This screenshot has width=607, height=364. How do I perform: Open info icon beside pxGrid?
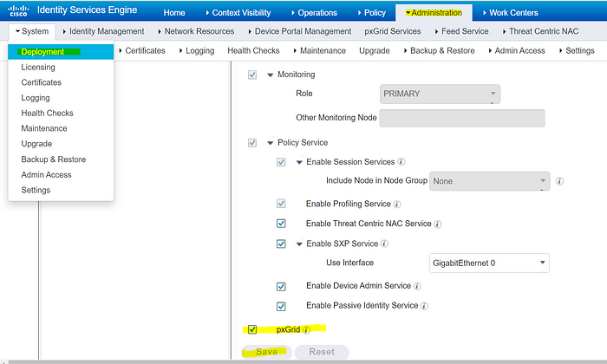point(306,330)
